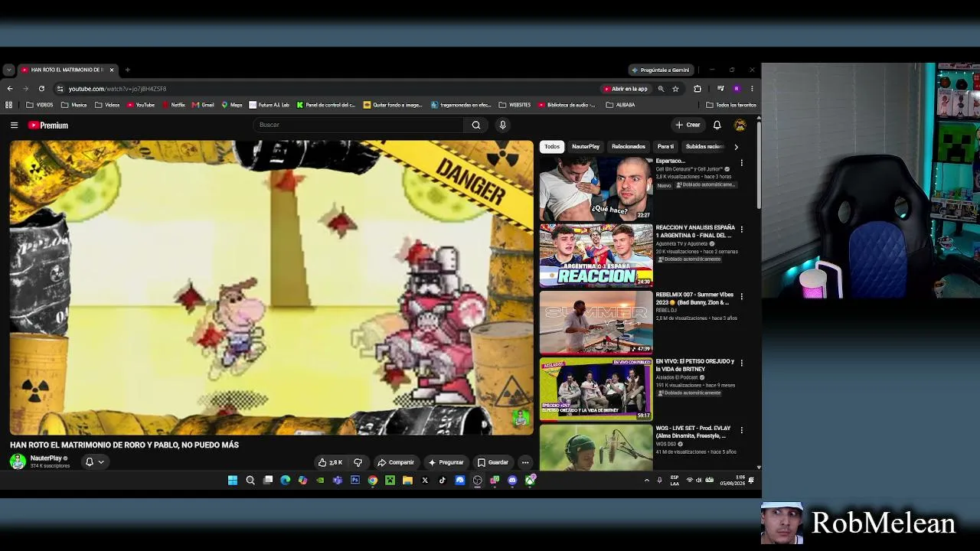Start voice search with the microphone icon
Screen dimensions: 980x551
pyautogui.click(x=502, y=125)
